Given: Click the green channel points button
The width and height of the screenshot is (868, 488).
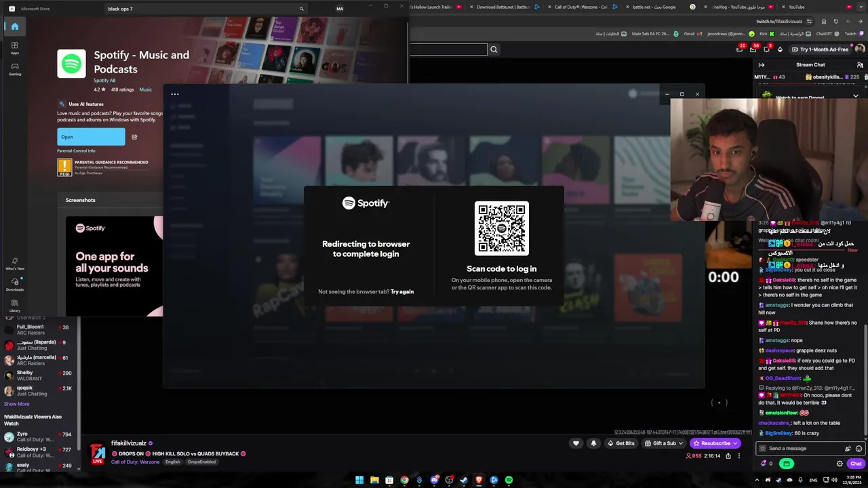Looking at the screenshot, I should coord(787,464).
